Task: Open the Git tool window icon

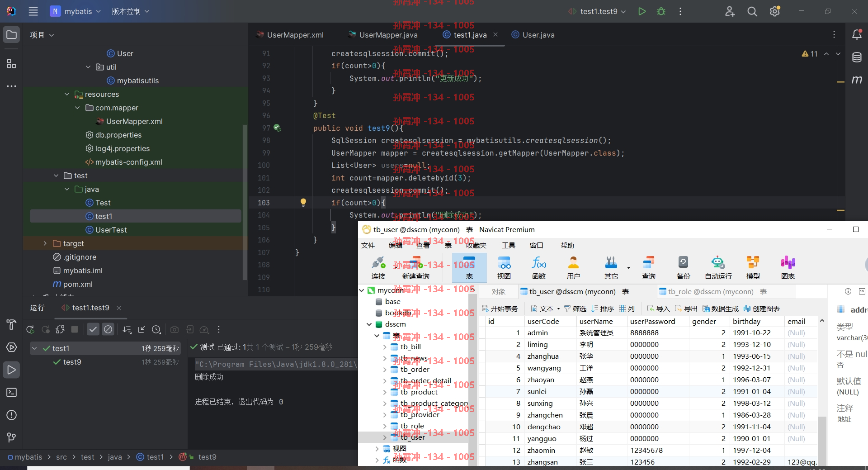Action: tap(11, 437)
